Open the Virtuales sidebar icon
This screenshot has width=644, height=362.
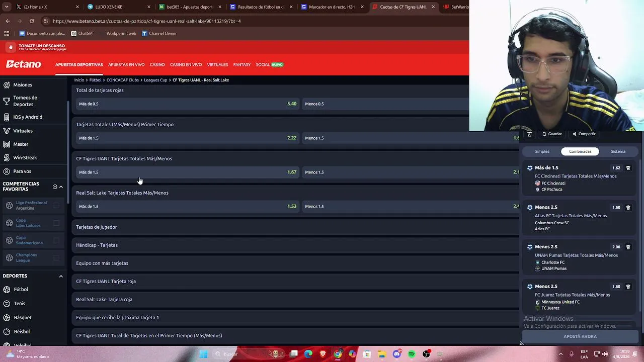7,131
